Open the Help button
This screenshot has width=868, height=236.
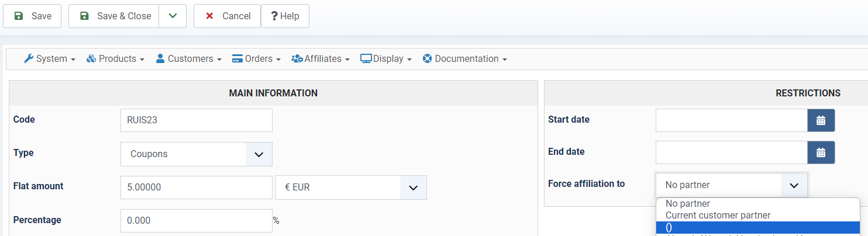(285, 16)
